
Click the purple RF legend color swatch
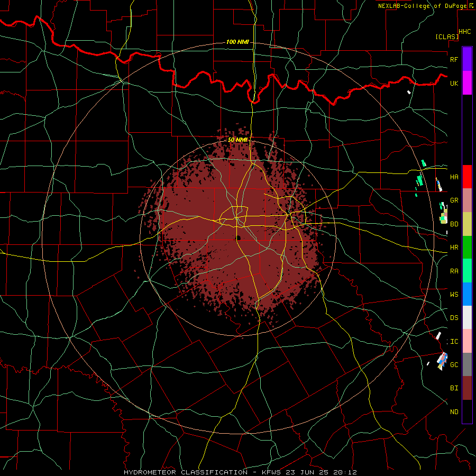click(467, 59)
